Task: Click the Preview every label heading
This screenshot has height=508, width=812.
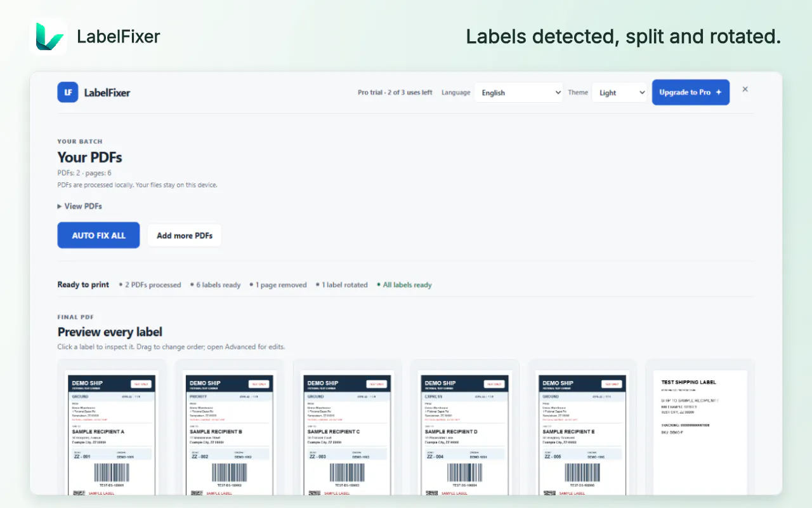Action: click(110, 332)
